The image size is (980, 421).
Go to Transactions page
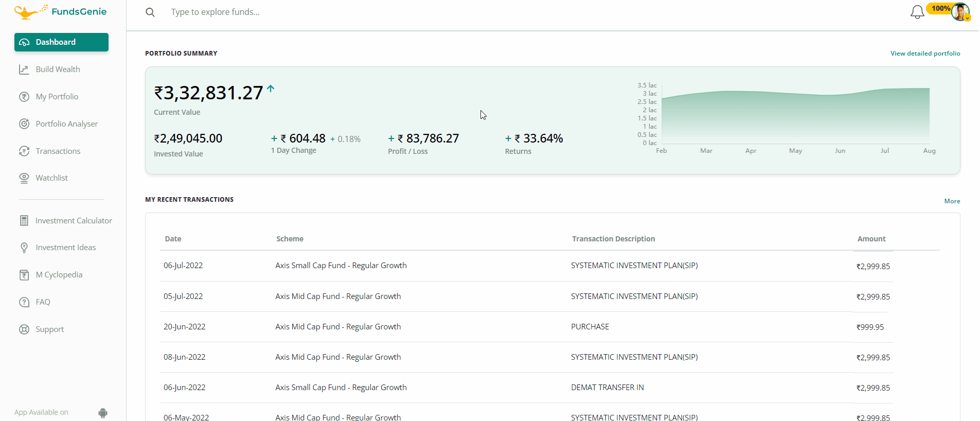click(58, 151)
